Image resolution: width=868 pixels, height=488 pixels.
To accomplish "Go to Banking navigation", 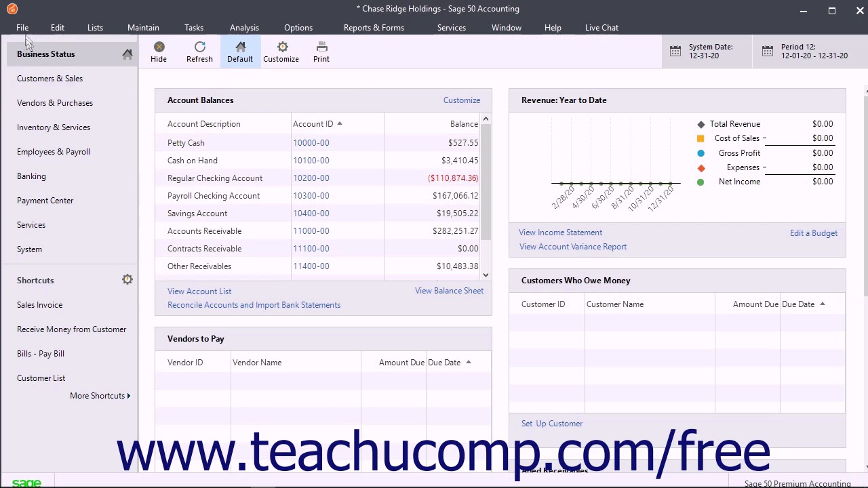I will point(31,176).
